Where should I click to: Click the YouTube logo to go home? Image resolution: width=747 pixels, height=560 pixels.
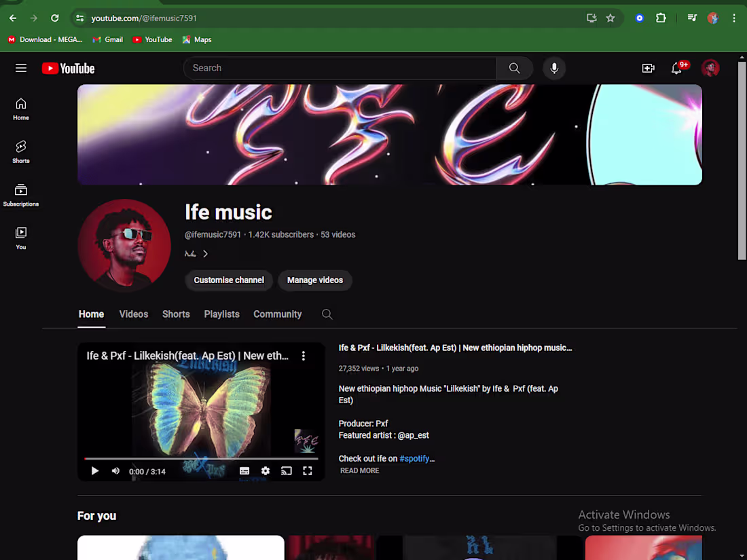(x=68, y=68)
